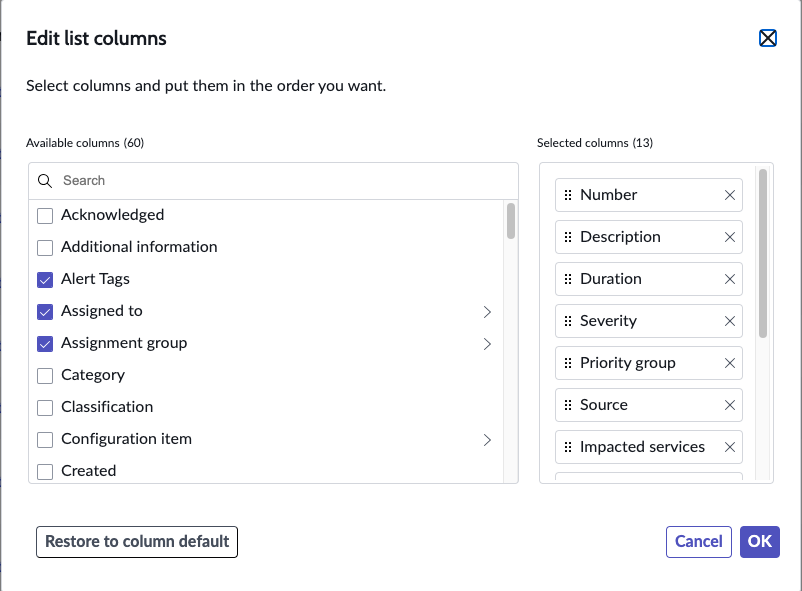Screen dimensions: 802x591
Task: Click Restore to column default button
Action: [137, 542]
